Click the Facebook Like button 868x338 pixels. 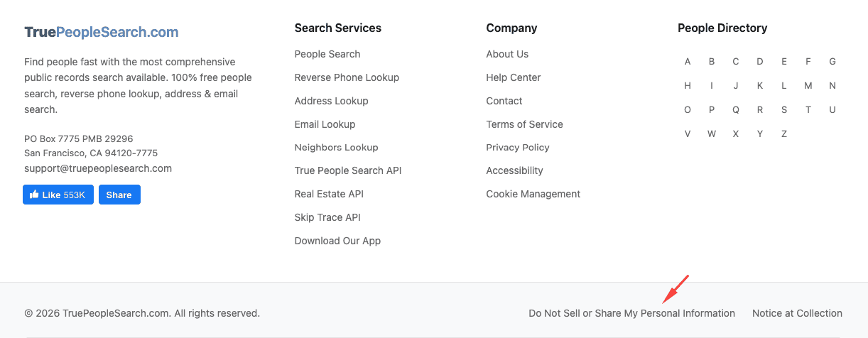point(58,195)
